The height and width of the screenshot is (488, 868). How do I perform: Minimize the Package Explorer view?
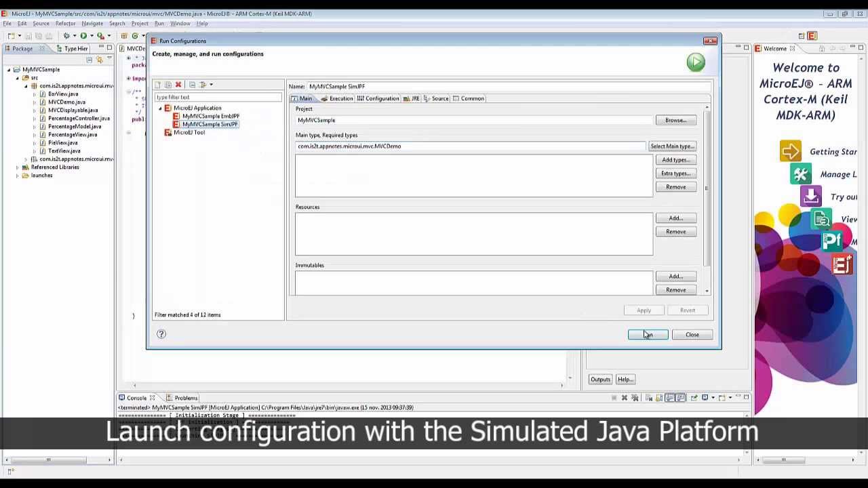[101, 46]
